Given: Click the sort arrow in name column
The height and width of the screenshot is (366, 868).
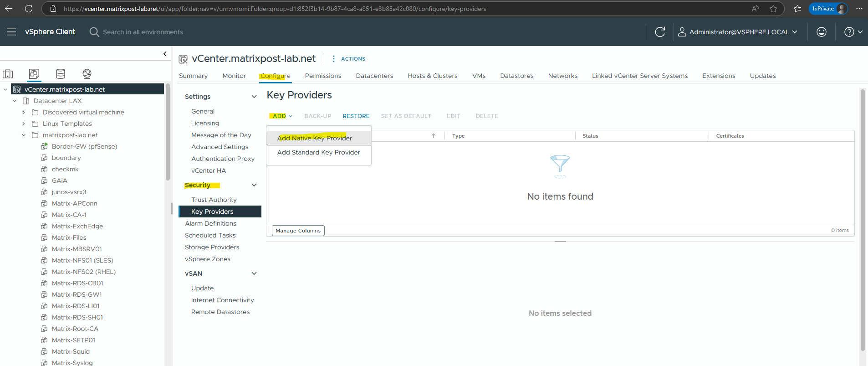Looking at the screenshot, I should [434, 136].
